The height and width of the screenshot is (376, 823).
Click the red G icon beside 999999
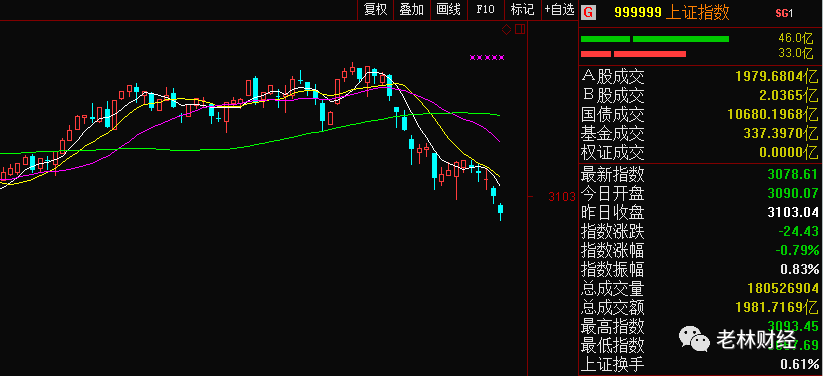[x=589, y=12]
